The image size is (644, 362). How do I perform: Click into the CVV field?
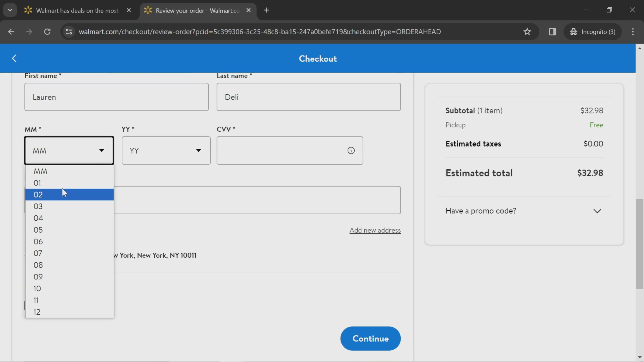(290, 150)
